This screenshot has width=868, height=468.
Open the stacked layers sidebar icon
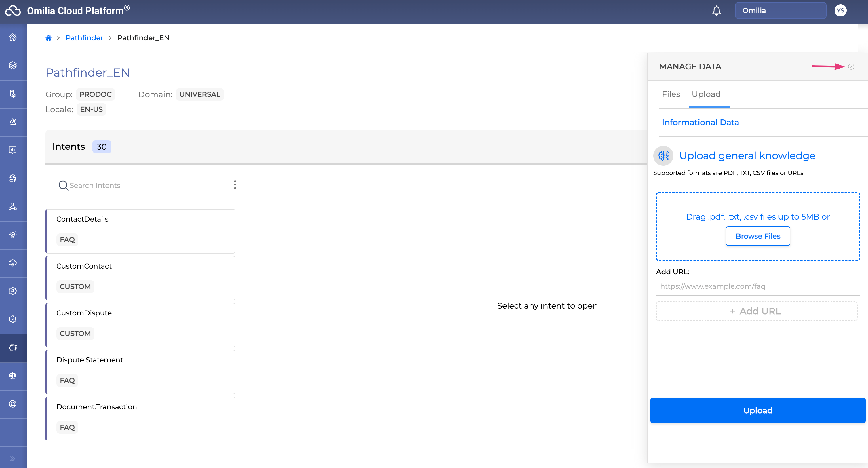pyautogui.click(x=13, y=65)
